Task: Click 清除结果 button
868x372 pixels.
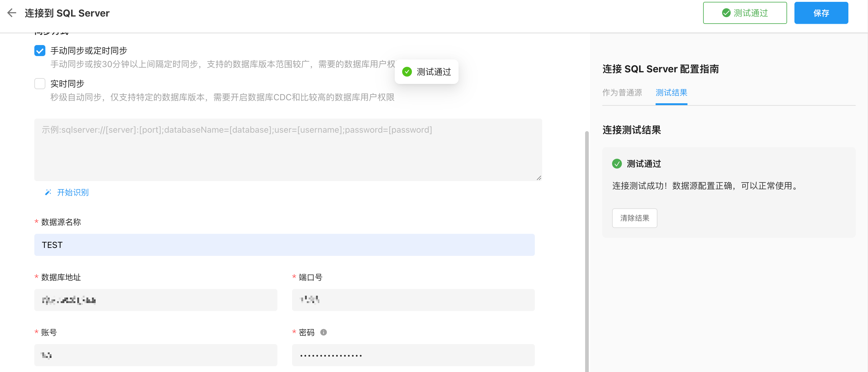Action: (x=634, y=218)
